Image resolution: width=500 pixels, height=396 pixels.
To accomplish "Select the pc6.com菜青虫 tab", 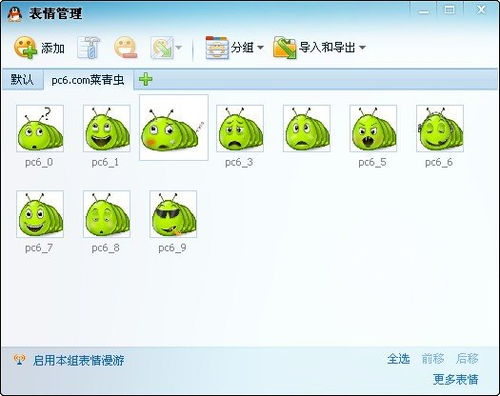I will (x=88, y=80).
